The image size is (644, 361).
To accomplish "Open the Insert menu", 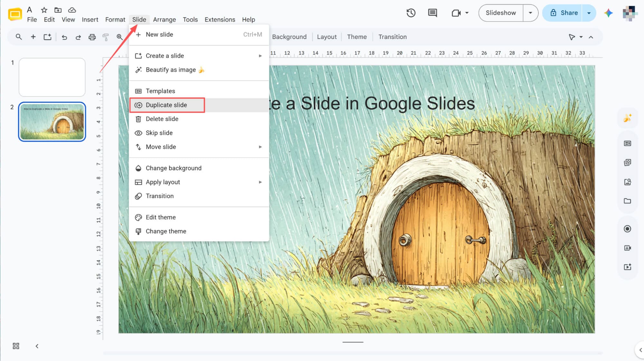I will (90, 20).
